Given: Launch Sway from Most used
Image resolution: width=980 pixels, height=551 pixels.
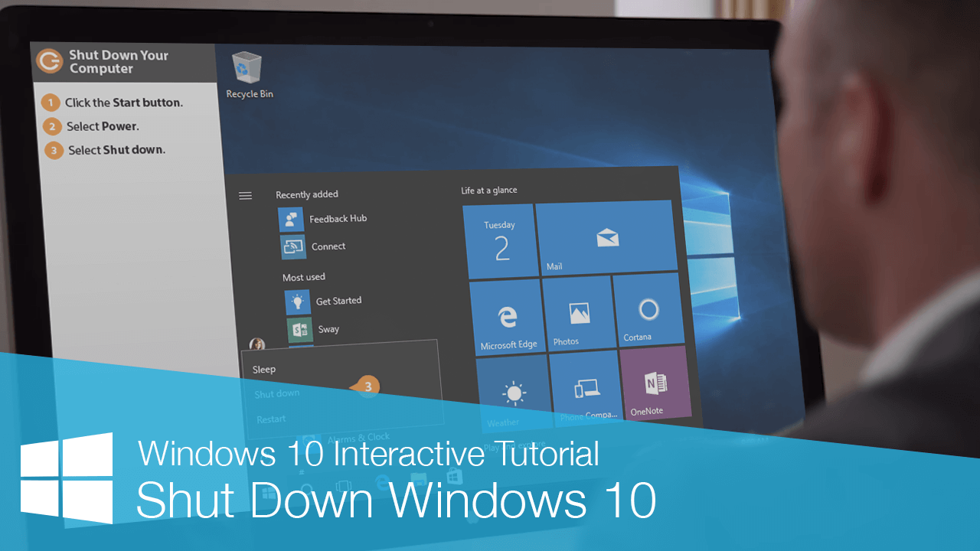Looking at the screenshot, I should [314, 329].
